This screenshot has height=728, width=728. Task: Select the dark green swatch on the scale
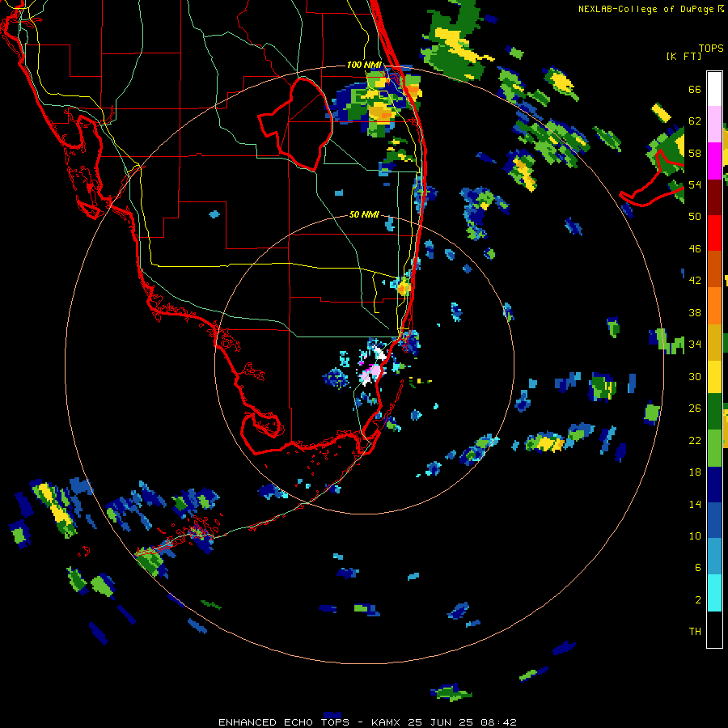tap(714, 412)
